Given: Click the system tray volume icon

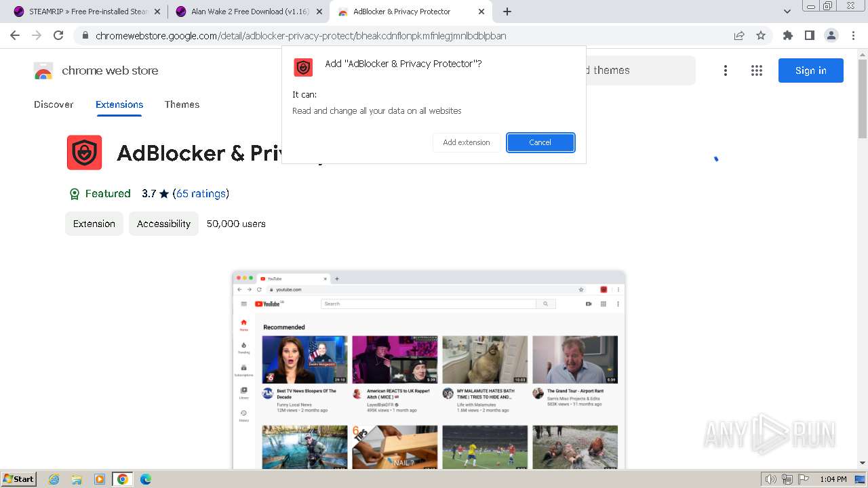Looking at the screenshot, I should point(770,479).
